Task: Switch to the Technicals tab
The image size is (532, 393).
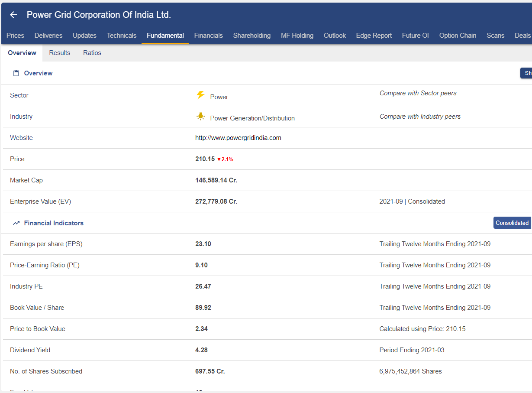Action: tap(122, 36)
